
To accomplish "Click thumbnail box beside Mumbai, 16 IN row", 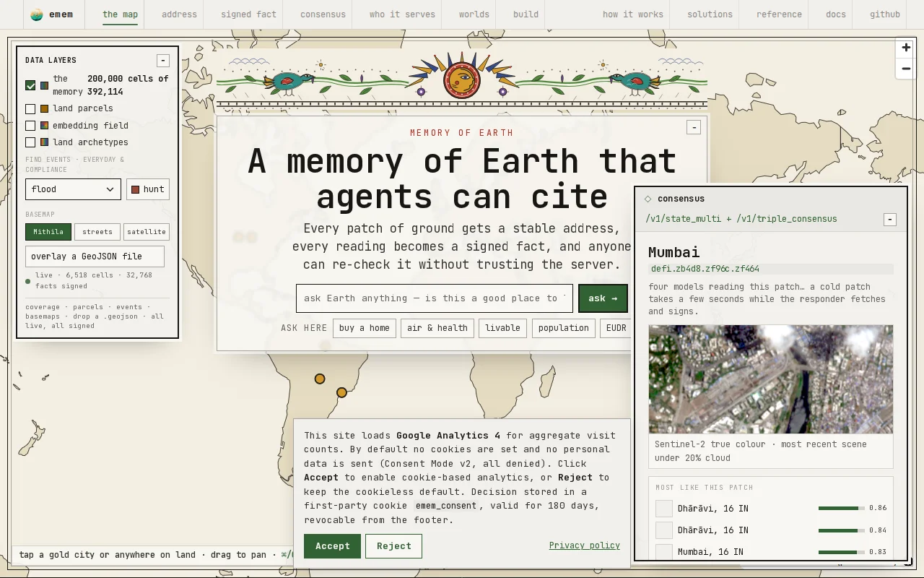I will [664, 552].
